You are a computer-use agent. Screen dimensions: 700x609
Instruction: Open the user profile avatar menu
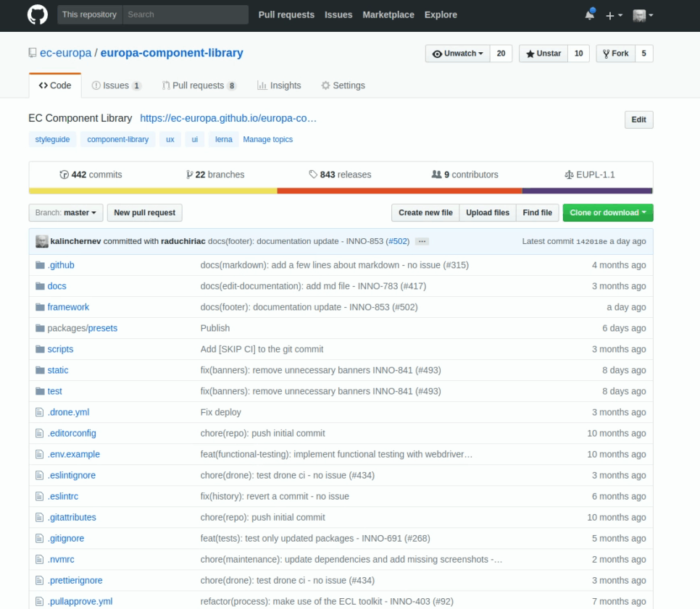point(643,15)
